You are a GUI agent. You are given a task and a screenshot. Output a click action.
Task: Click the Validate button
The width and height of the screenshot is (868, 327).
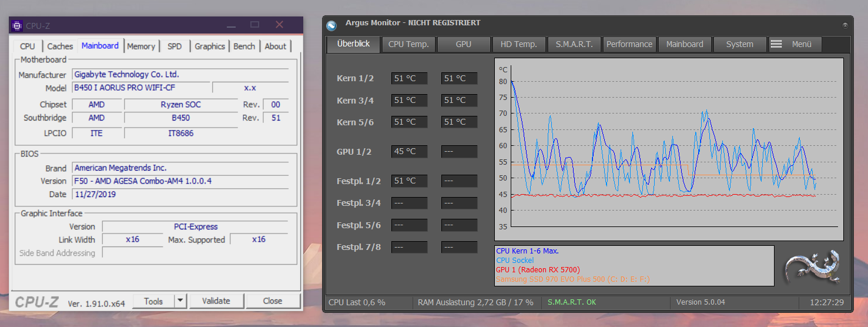[x=216, y=301]
